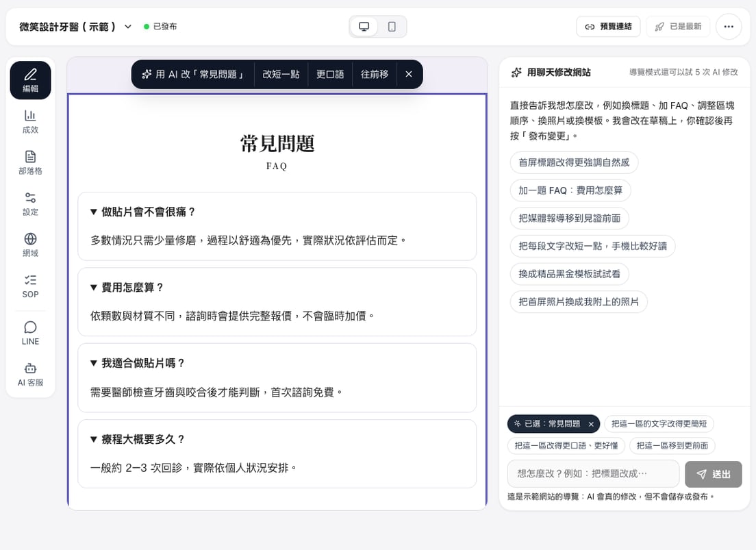Focus the 想怎麼改？ chat input field

[x=593, y=473]
